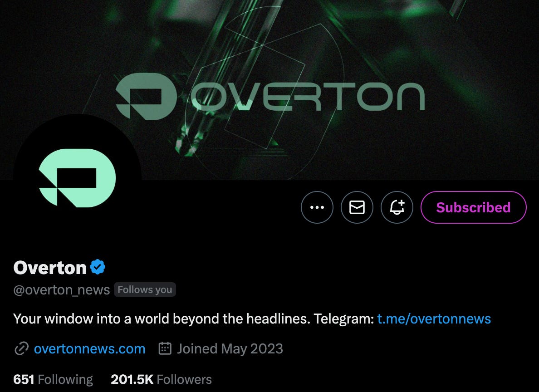Visit the overtonnews.com website link
The image size is (539, 392).
pyautogui.click(x=89, y=349)
